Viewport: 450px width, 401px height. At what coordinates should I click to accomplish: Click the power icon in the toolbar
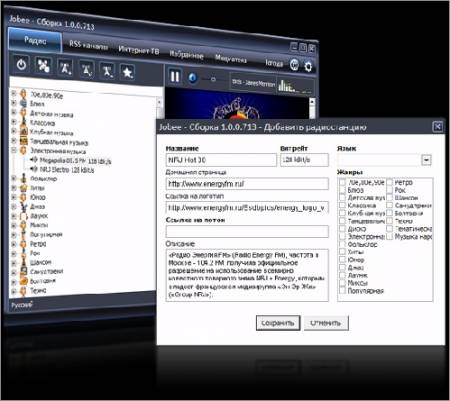click(21, 64)
